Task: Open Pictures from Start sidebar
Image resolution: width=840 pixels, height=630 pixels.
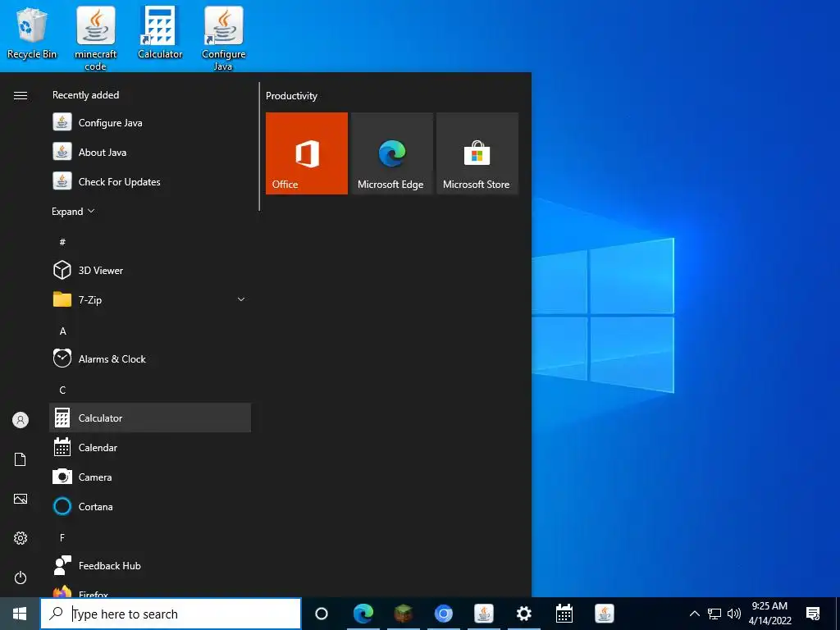Action: pyautogui.click(x=21, y=499)
